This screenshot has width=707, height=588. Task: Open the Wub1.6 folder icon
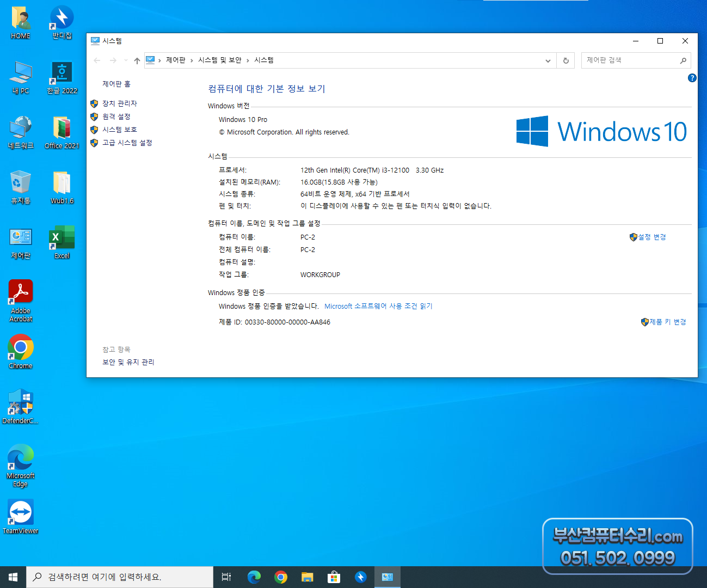(x=62, y=188)
